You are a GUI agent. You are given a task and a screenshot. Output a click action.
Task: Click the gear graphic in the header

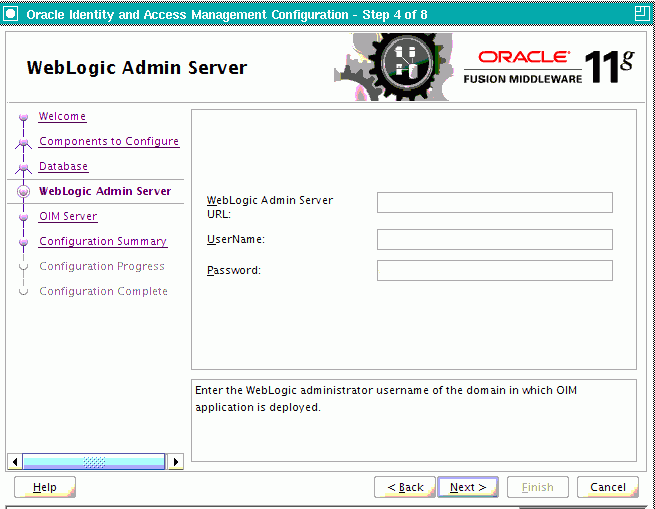click(394, 67)
